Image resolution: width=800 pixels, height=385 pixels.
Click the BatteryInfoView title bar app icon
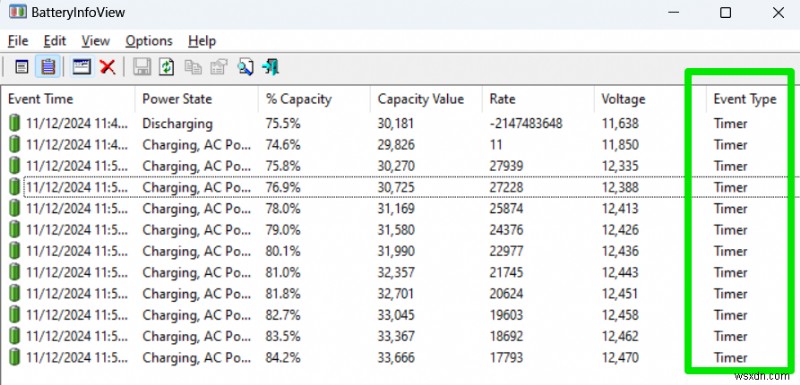point(17,12)
